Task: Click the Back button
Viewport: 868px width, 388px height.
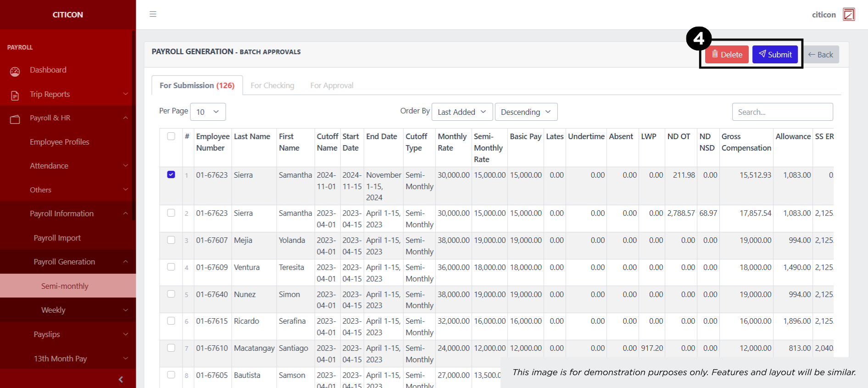Action: pyautogui.click(x=821, y=55)
